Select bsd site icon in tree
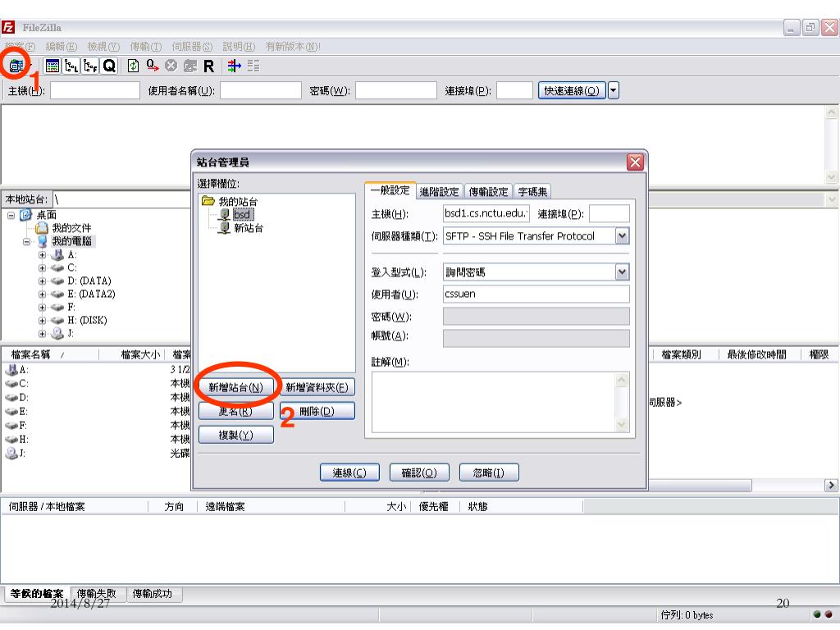 pos(225,214)
